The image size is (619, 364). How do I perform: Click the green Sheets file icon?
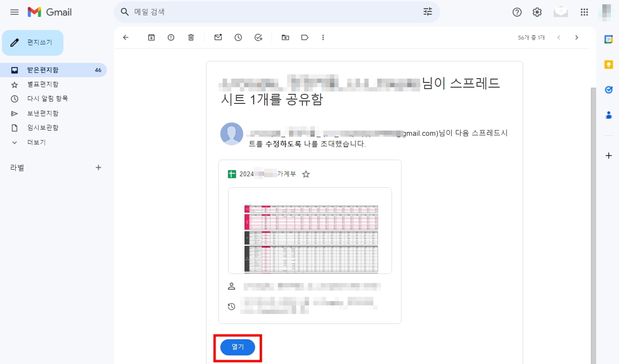pos(232,174)
